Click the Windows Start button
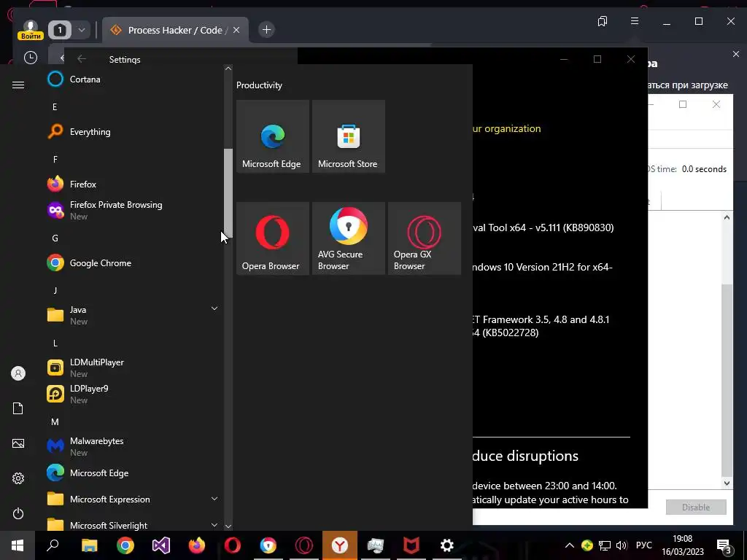The width and height of the screenshot is (747, 560). (x=18, y=545)
